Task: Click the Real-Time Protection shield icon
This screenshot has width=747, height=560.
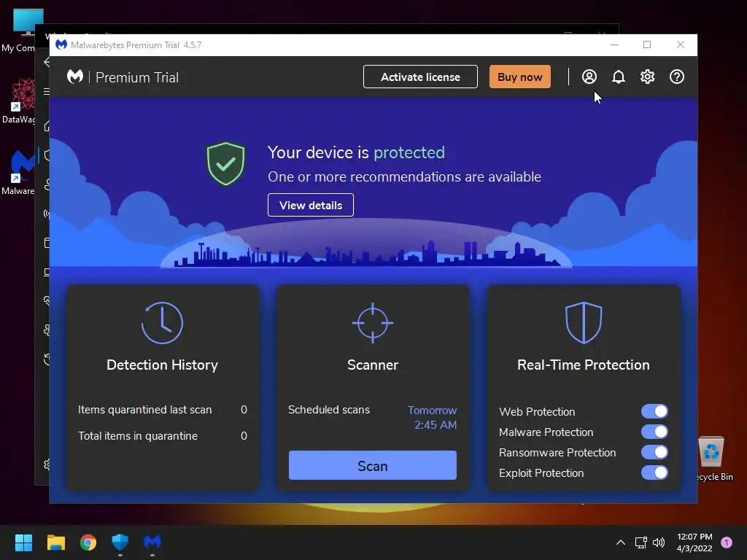Action: (x=584, y=323)
